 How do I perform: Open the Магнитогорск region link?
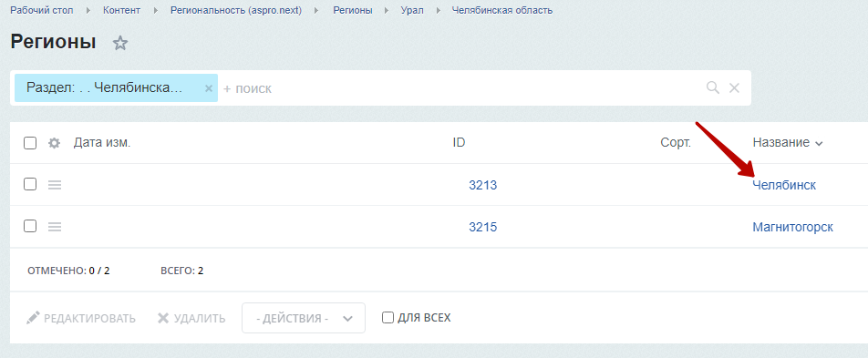(792, 227)
